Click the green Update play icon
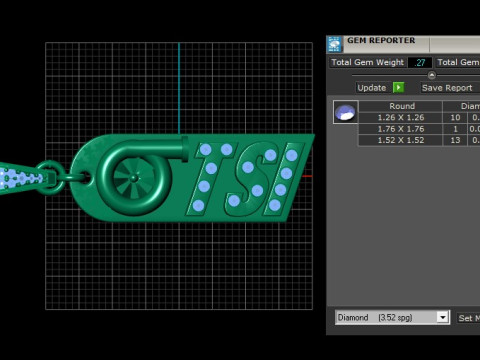 (398, 88)
